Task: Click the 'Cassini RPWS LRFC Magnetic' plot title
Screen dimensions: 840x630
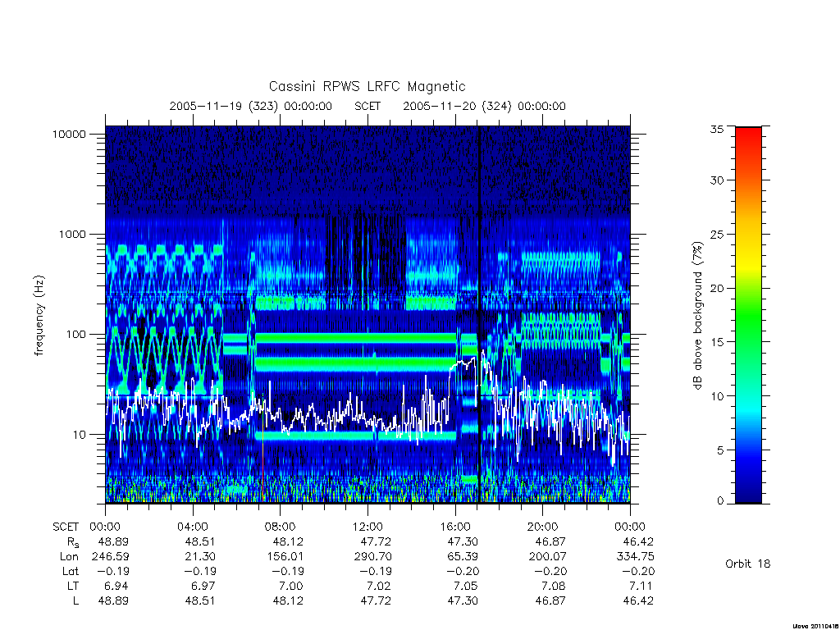Action: 367,86
